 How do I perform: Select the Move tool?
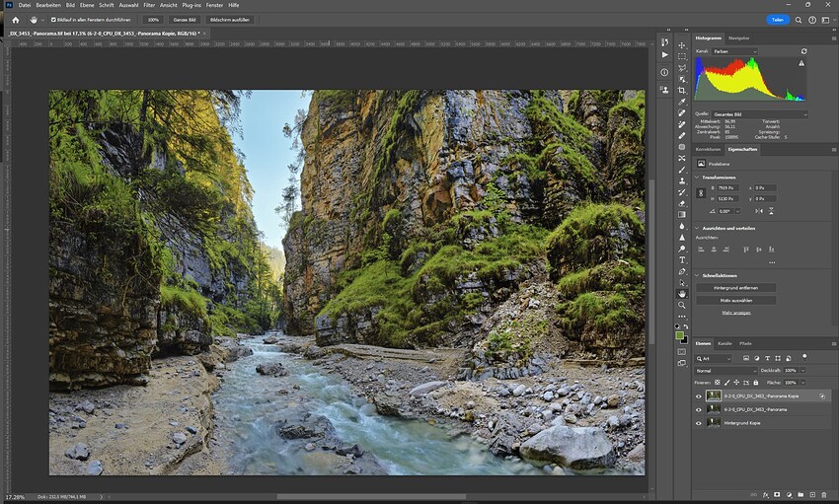coord(682,45)
